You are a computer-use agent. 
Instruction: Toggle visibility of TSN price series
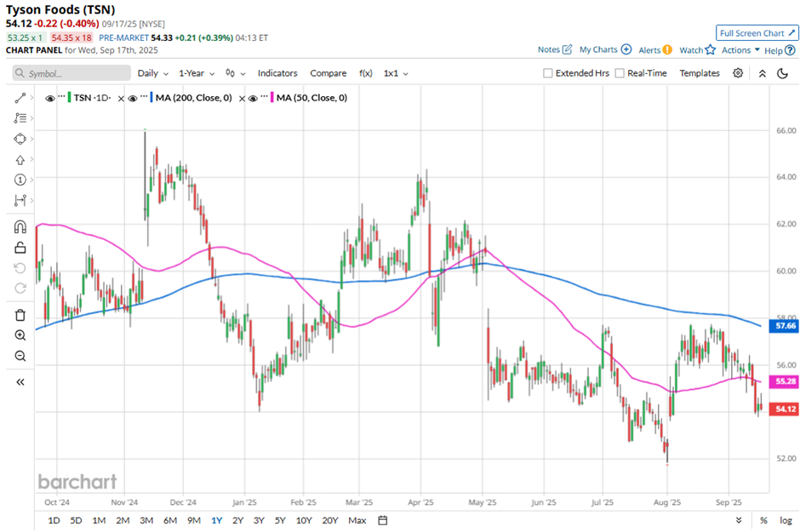(50, 99)
